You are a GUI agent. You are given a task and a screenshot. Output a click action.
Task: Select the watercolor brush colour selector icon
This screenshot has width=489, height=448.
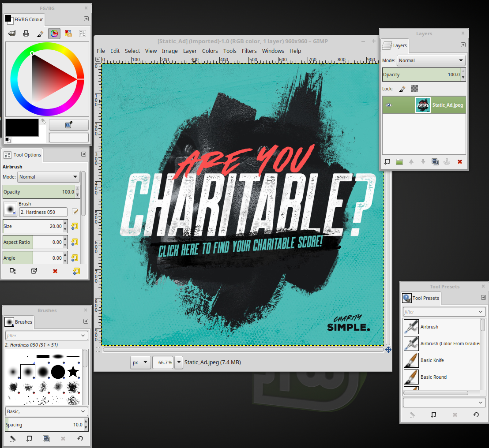pyautogui.click(x=40, y=33)
